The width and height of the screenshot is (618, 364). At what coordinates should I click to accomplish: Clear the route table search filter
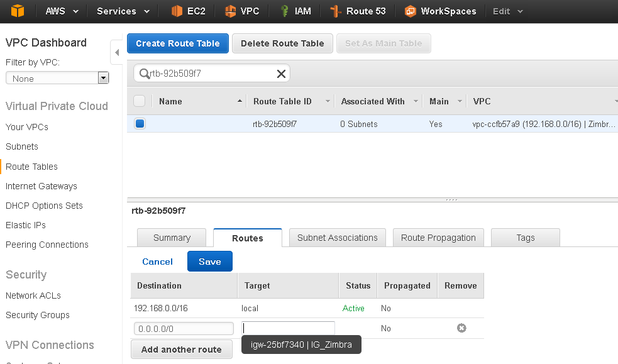281,74
